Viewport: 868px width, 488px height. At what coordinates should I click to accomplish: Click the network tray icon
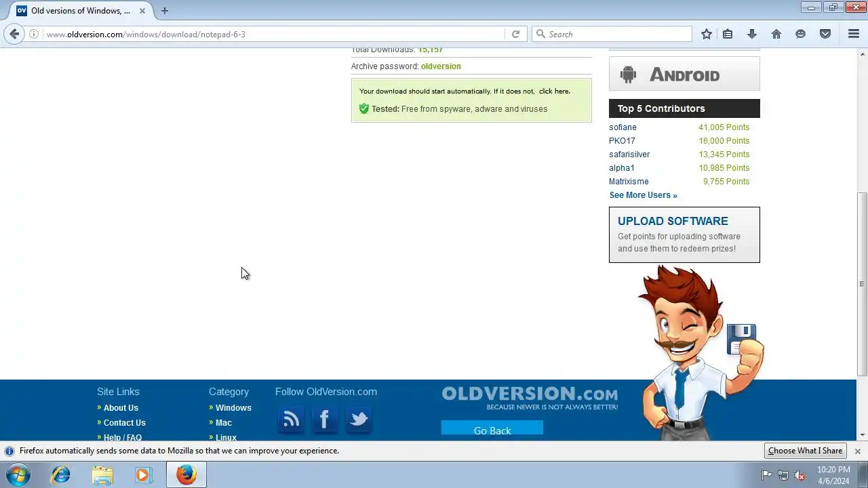pos(783,475)
